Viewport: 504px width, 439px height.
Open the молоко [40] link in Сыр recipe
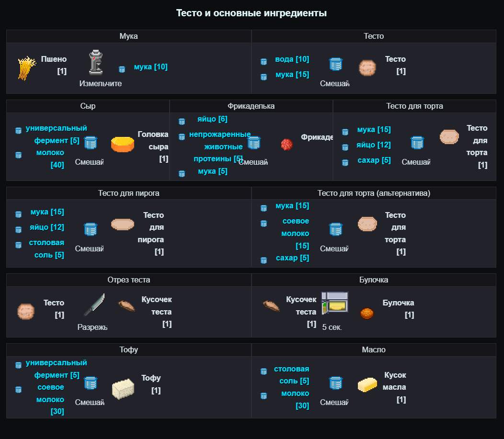pyautogui.click(x=50, y=158)
